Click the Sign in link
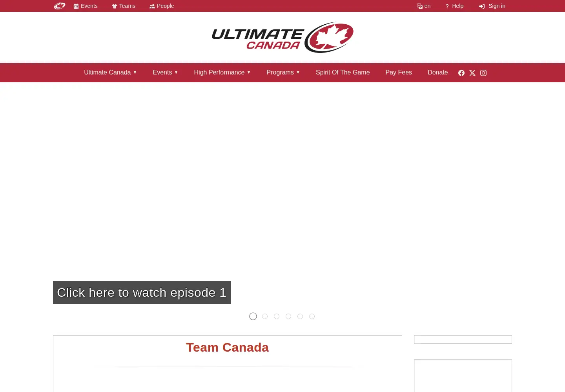565x392 pixels. click(492, 6)
